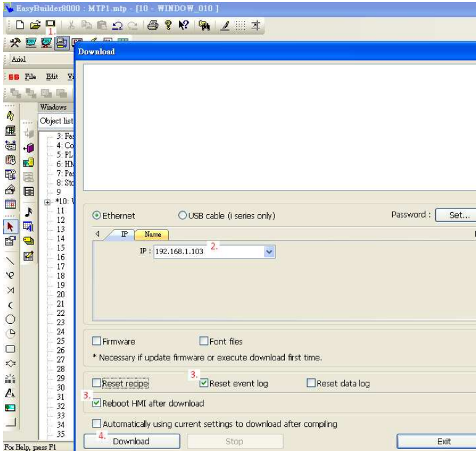The image size is (476, 451).
Task: Select the Pie/sector shape tool
Action: 10,334
